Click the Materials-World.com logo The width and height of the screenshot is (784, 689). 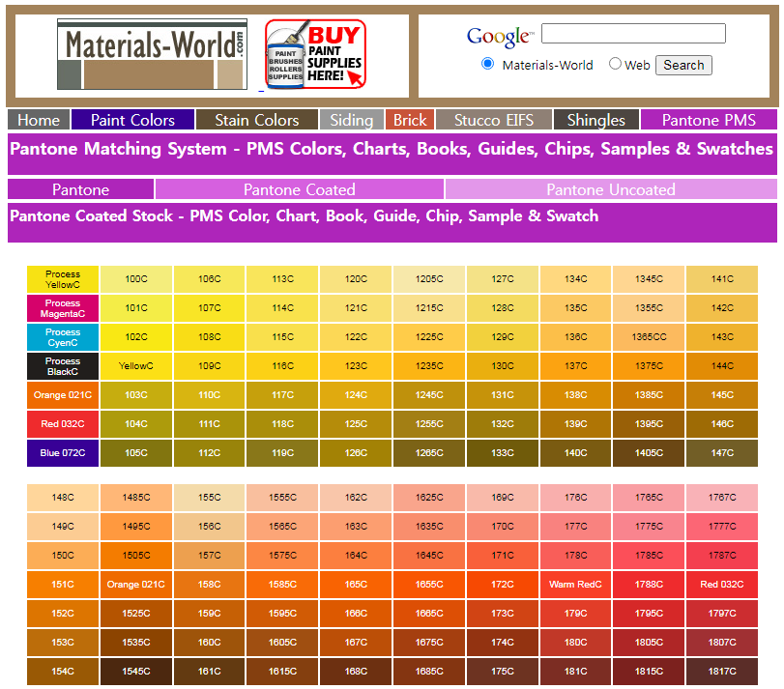[152, 54]
